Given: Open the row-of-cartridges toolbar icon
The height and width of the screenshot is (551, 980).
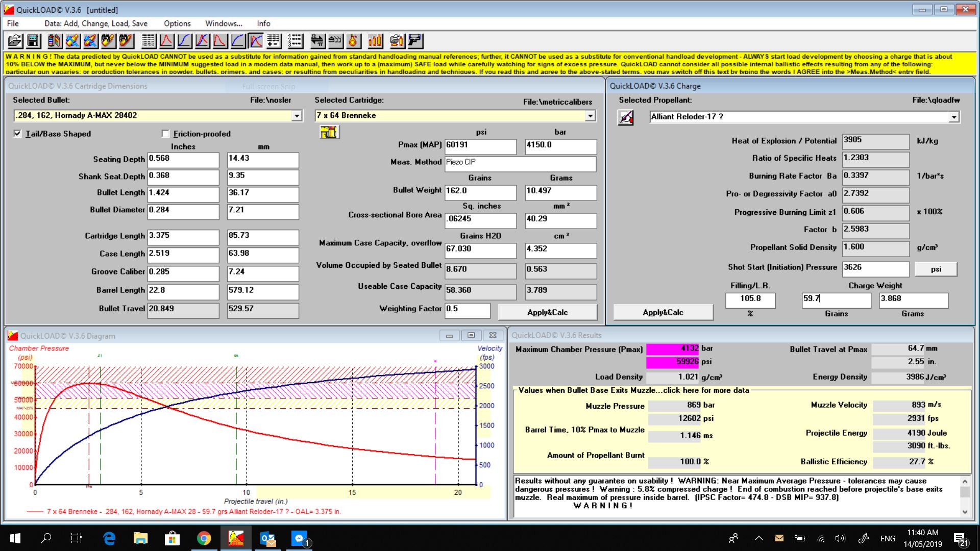Looking at the screenshot, I should coord(375,40).
